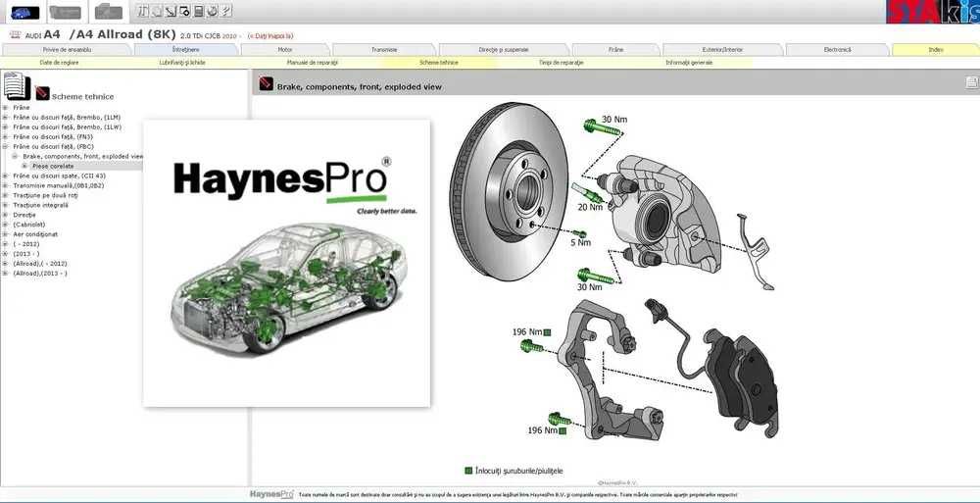
Task: Open the Direcție și suspensie tab
Action: point(504,49)
